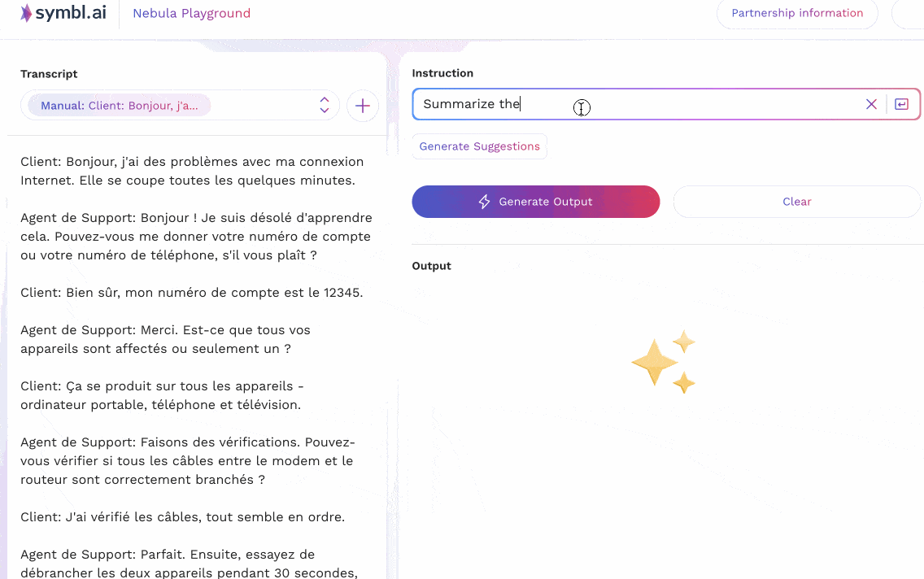Click Generate Suggestions
This screenshot has width=924, height=579.
tap(479, 146)
